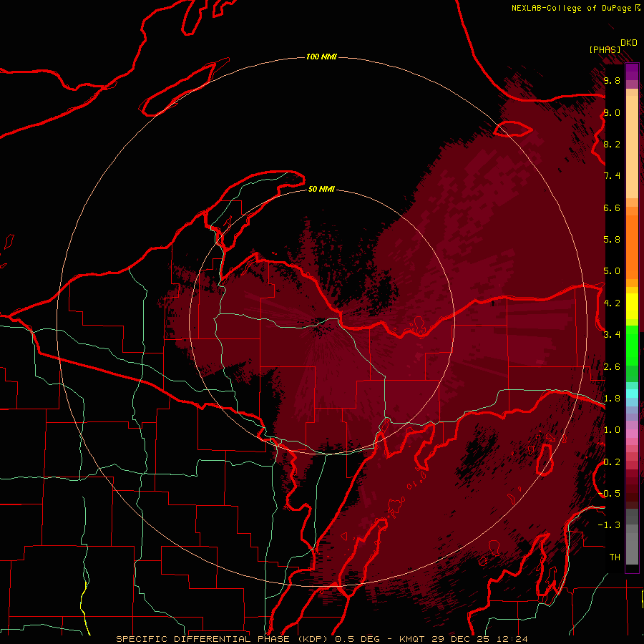Click the -0.5 color scale label
644x644 pixels.
pyautogui.click(x=609, y=494)
